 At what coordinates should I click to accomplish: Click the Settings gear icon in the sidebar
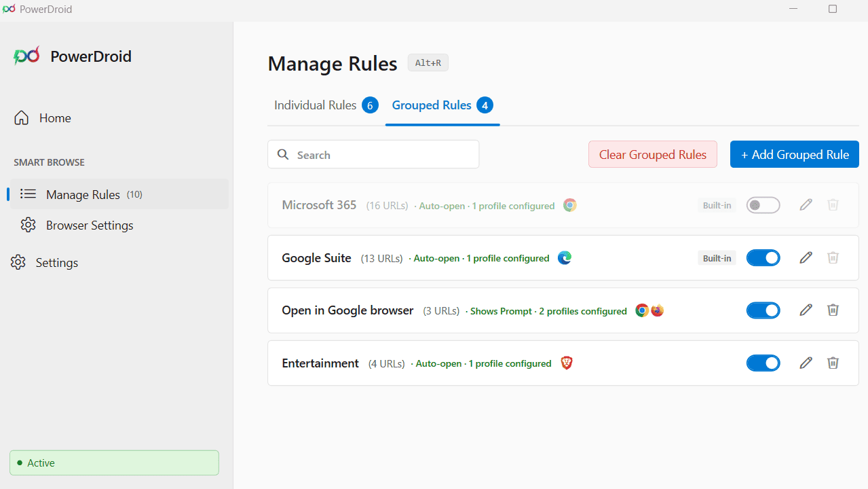pyautogui.click(x=18, y=263)
